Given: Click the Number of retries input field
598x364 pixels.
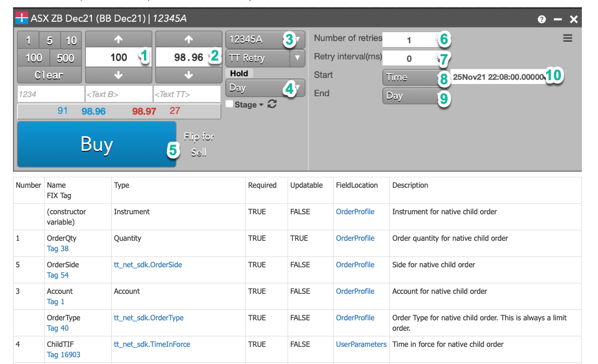Looking at the screenshot, I should coord(409,40).
